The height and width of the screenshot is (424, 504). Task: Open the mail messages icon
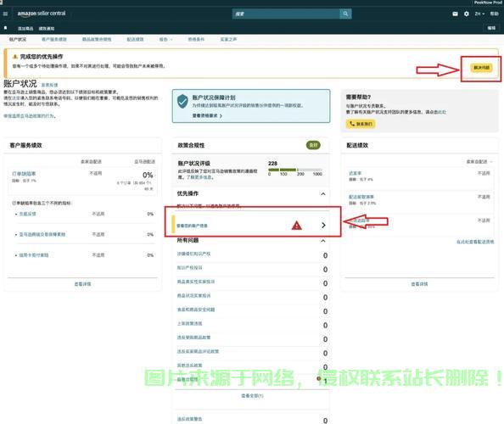455,14
